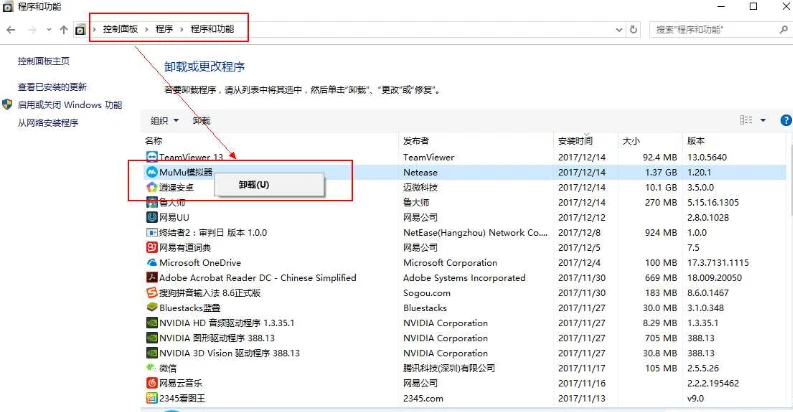Select the 腾讯科技(深圳)有限公司 publisher cell
Viewport: 793px width, 412px height.
click(x=449, y=368)
